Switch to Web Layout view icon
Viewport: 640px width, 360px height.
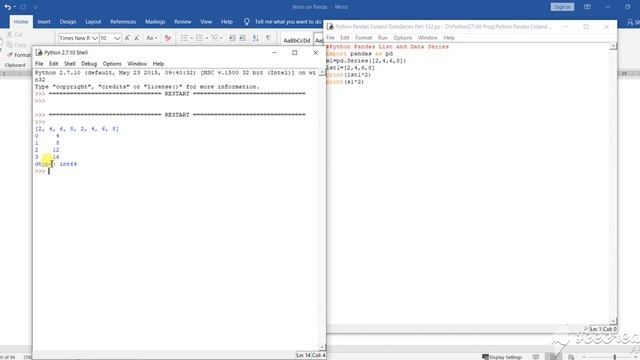(x=571, y=357)
